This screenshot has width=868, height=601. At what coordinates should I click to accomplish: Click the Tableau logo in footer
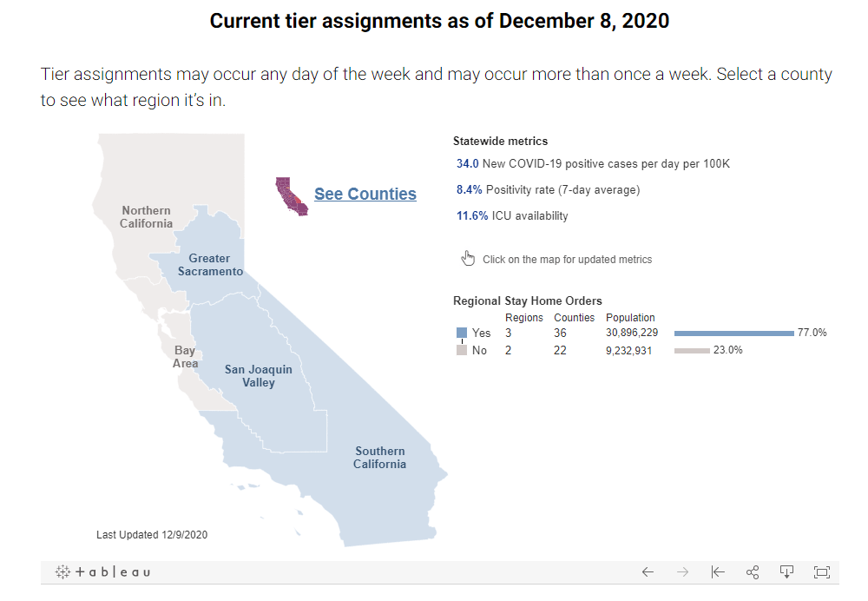click(x=103, y=571)
